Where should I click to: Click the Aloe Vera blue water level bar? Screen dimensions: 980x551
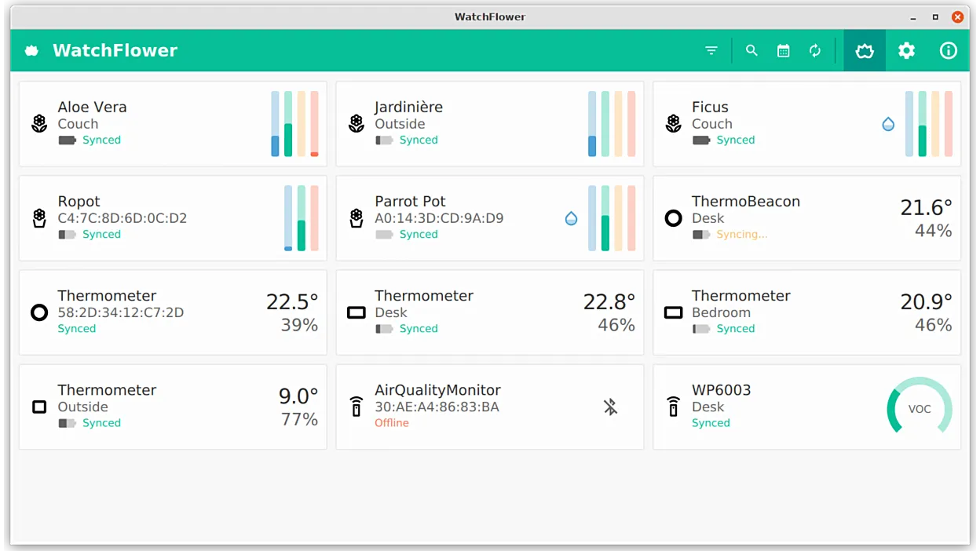[x=276, y=124]
